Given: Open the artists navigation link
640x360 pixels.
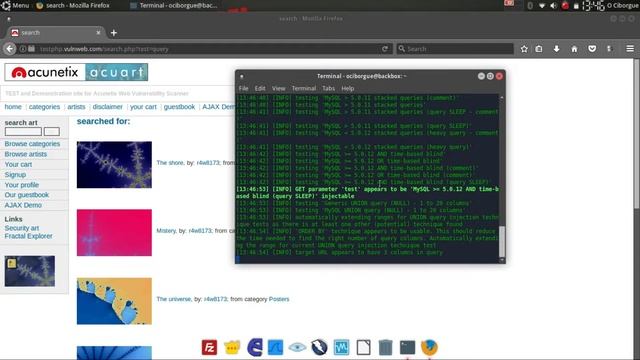Looking at the screenshot, I should [76, 107].
